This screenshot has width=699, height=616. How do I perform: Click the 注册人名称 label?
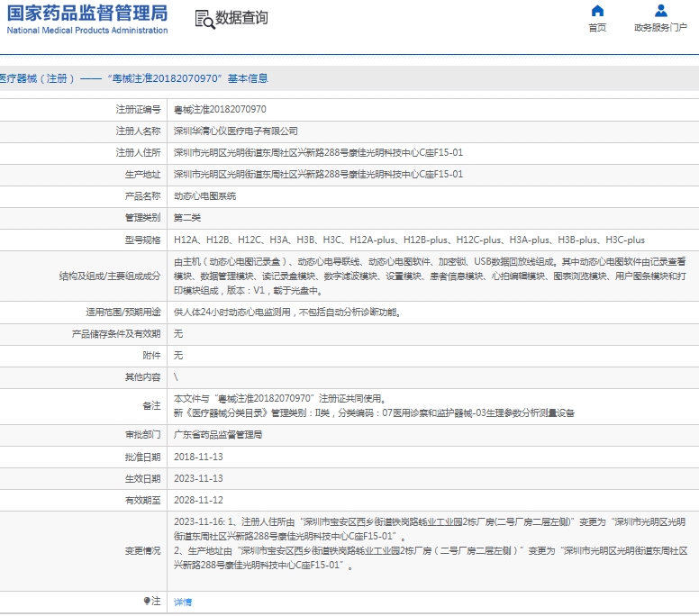[x=138, y=131]
